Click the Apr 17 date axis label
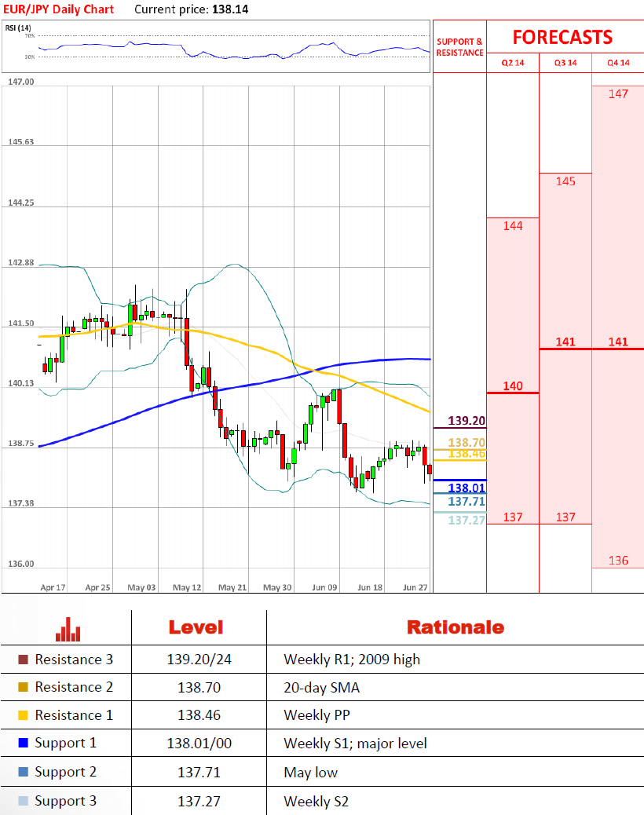Viewport: 644px width, 815px height. point(53,587)
